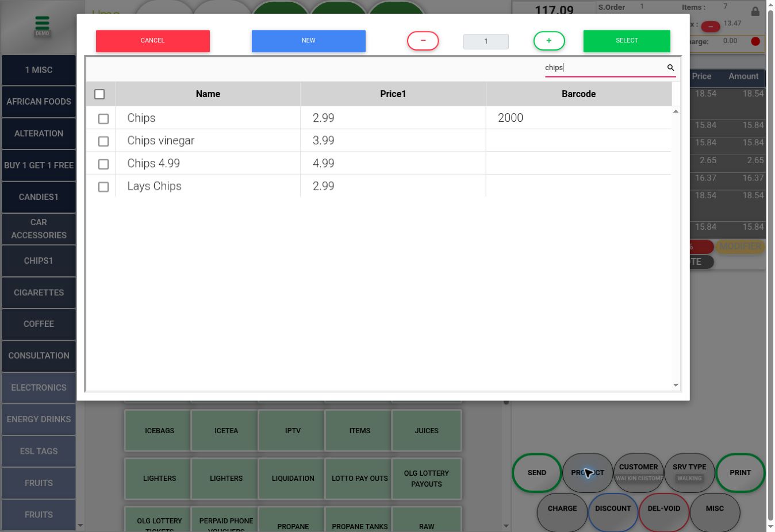This screenshot has width=775, height=532.
Task: Confirm with the green SELECT button
Action: point(627,41)
